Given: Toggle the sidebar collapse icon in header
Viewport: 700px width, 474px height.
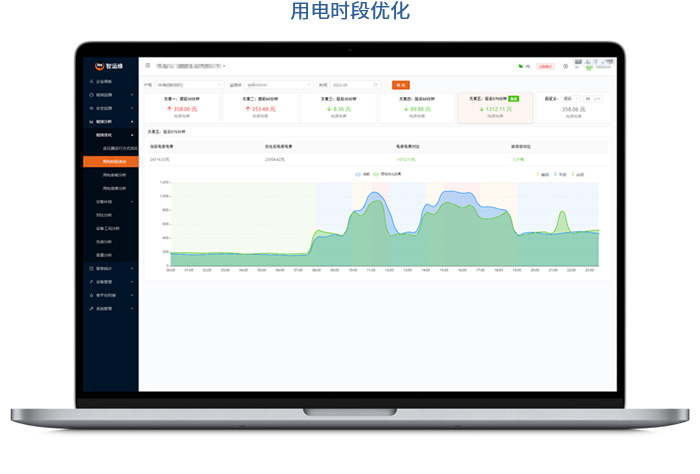Looking at the screenshot, I should pos(148,66).
